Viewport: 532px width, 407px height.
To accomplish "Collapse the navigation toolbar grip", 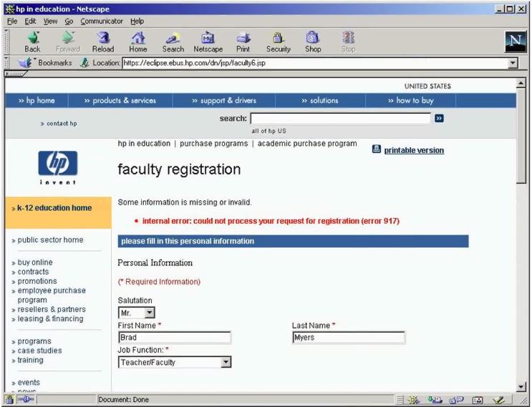I will [x=6, y=41].
